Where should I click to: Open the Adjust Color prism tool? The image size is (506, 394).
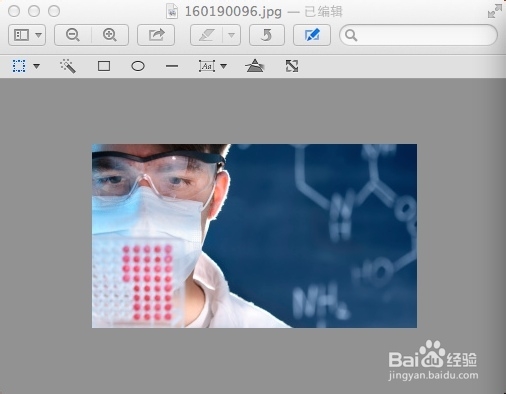pos(255,66)
